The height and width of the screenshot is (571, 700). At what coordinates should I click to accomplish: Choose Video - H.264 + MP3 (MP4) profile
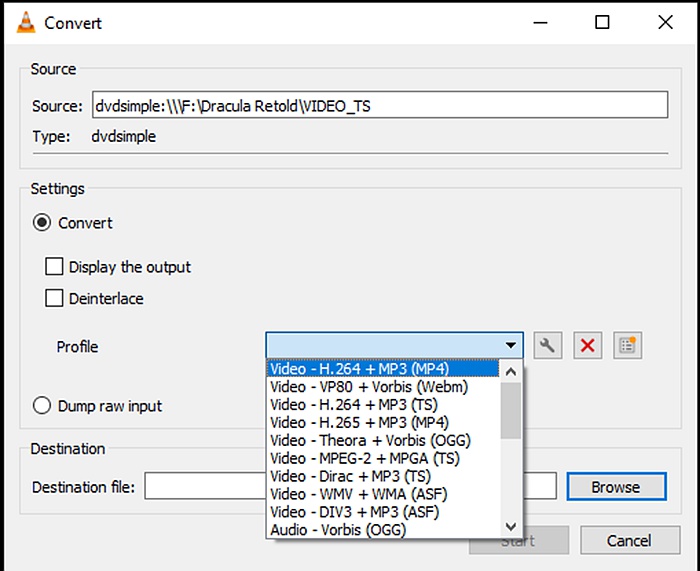click(x=383, y=369)
